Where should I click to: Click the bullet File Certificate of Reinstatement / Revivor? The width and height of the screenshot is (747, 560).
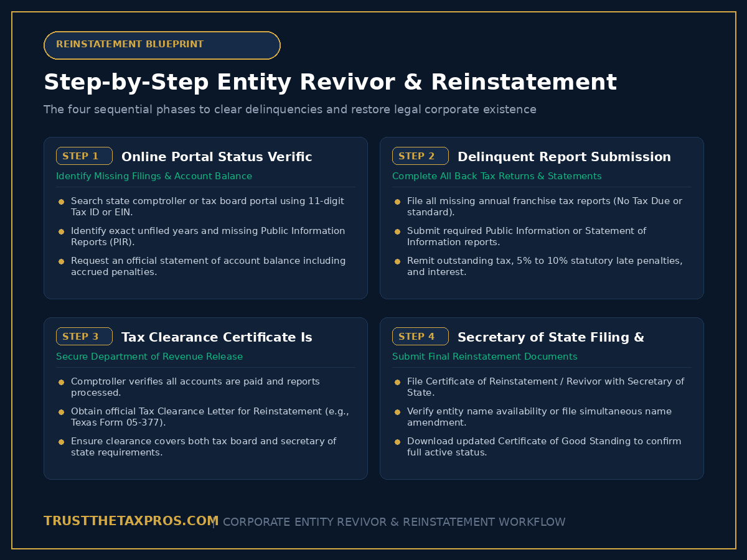click(x=545, y=387)
